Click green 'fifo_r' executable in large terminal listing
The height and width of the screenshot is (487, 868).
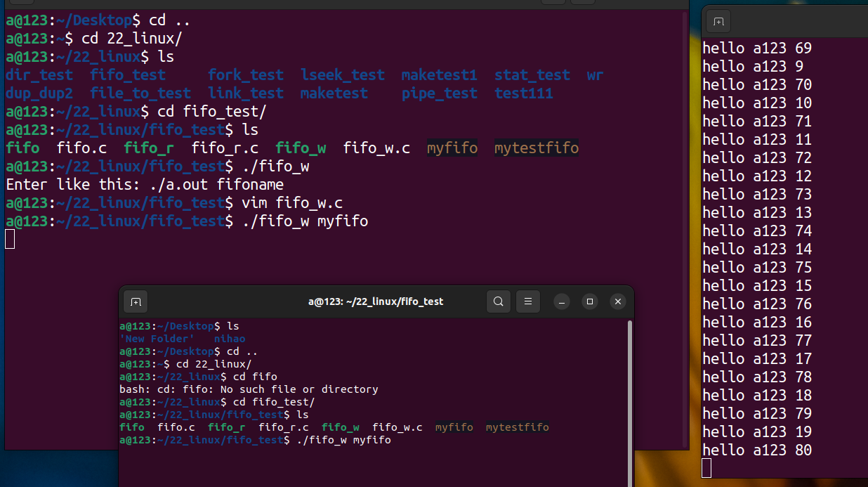[149, 148]
